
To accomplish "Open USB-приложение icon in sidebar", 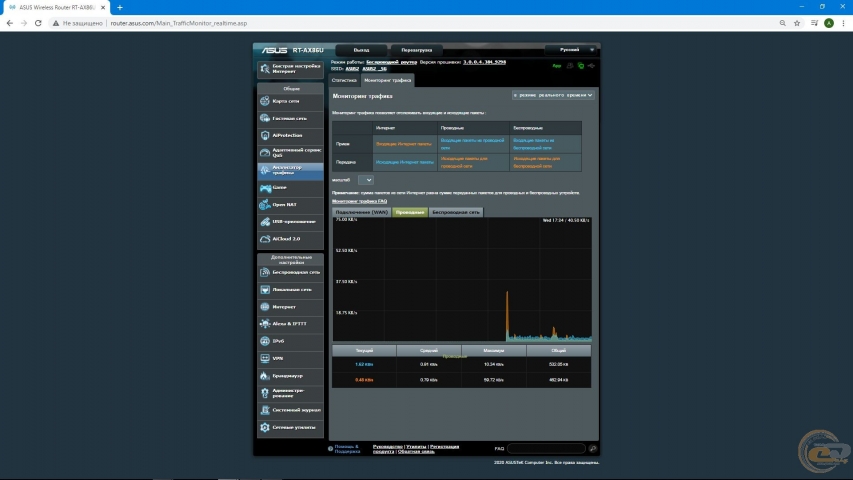I will pyautogui.click(x=265, y=222).
